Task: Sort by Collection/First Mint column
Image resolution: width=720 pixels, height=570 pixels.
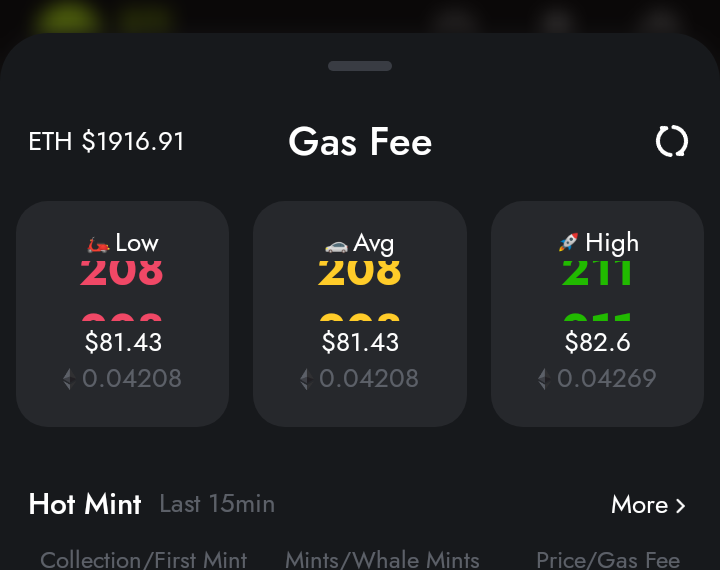Action: pyautogui.click(x=144, y=560)
